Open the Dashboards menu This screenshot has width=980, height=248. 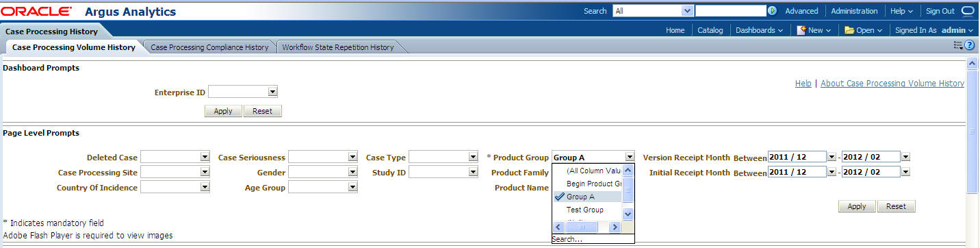tap(759, 30)
